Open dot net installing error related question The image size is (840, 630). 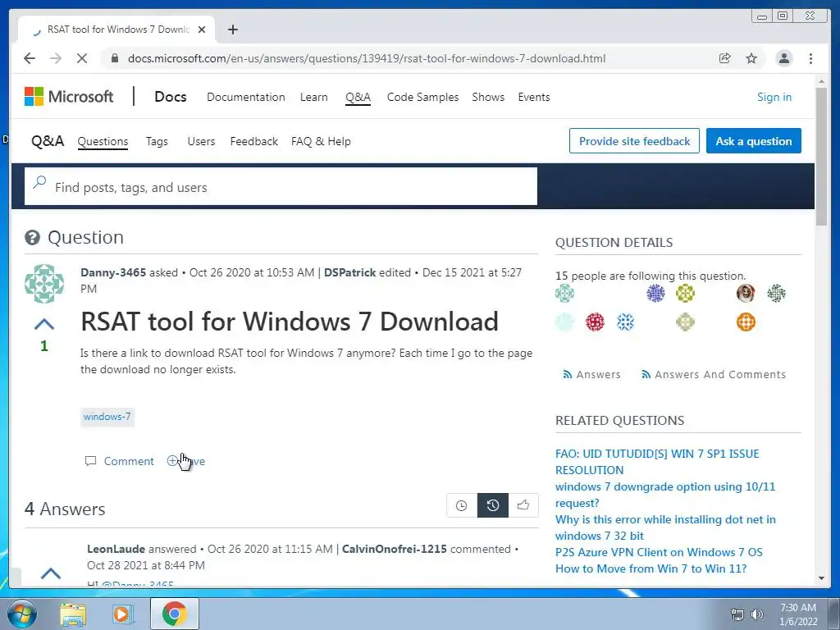click(665, 527)
